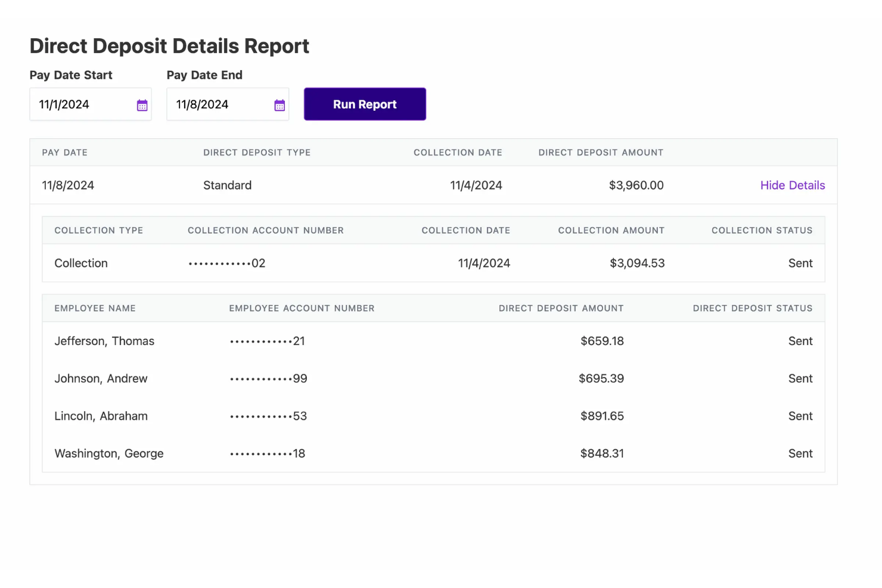Click the Run Report button
This screenshot has height=588, width=882.
(365, 104)
